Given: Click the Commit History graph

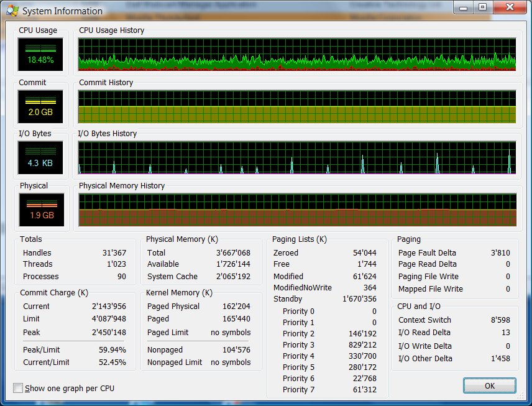Looking at the screenshot, I should coord(297,106).
